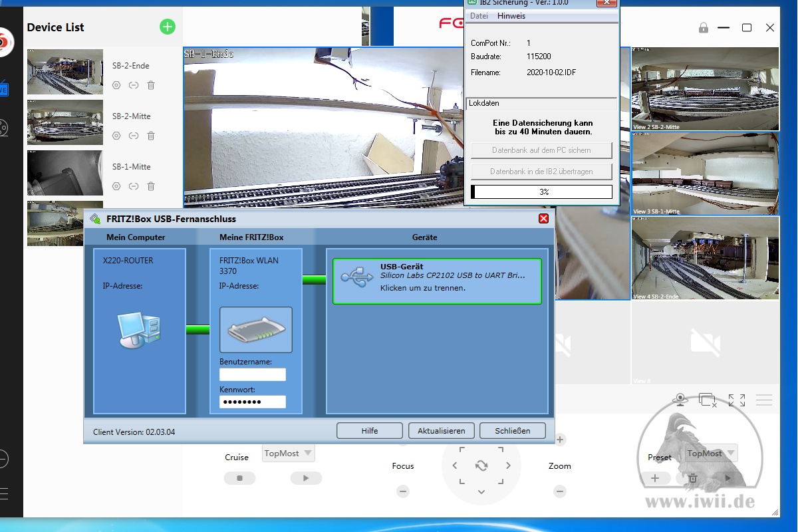Open the three-line menu icon above the Preset panel
798x532 pixels.
click(x=764, y=400)
